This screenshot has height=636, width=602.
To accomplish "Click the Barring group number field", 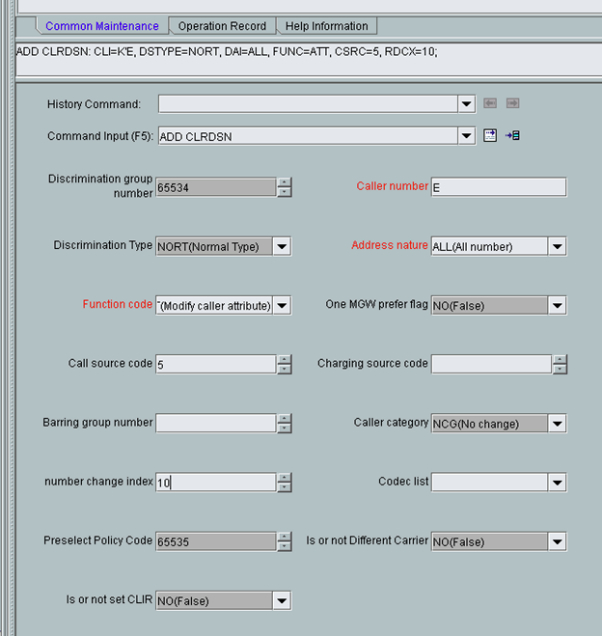I will [x=216, y=423].
